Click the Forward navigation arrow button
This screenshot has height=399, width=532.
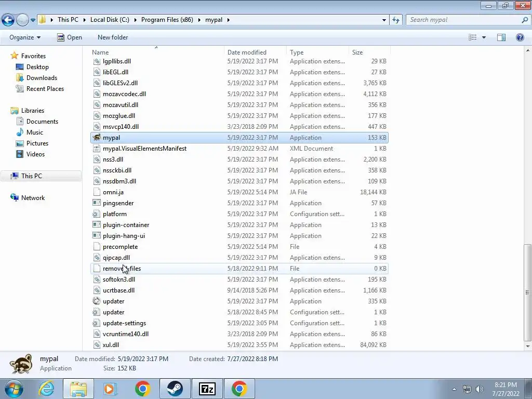coord(22,20)
